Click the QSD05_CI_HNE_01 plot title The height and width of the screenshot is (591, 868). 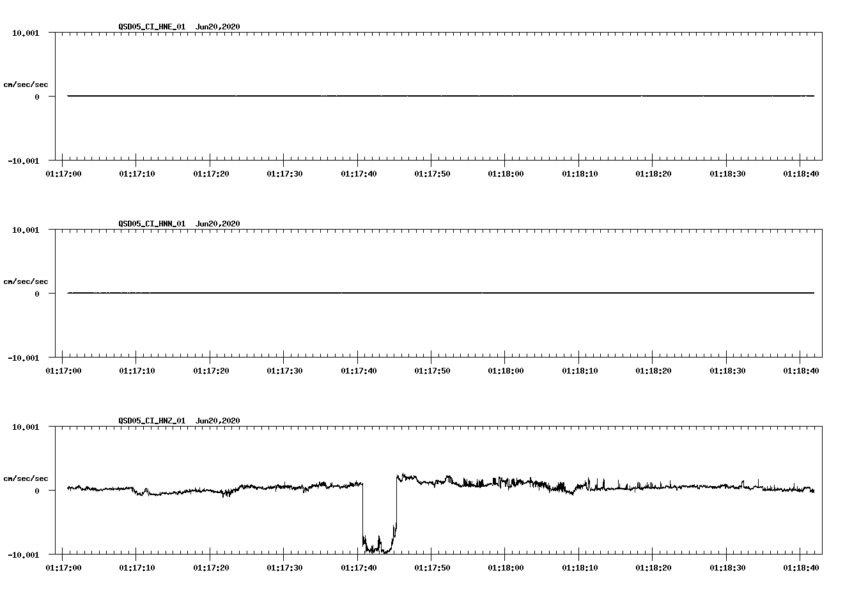pos(179,27)
